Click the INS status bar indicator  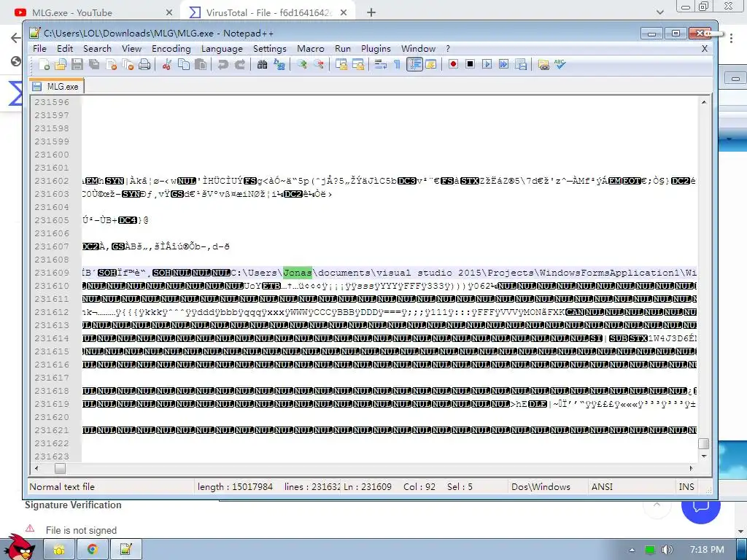(686, 486)
